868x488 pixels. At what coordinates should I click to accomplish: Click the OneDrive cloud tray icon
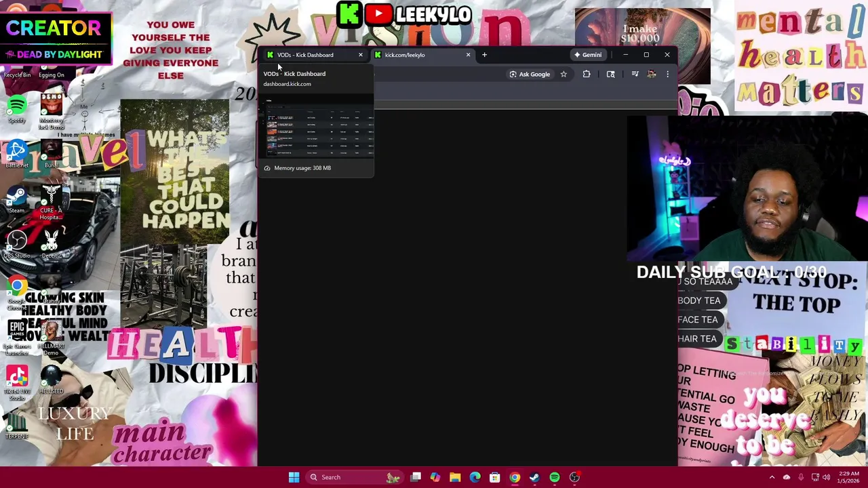pos(787,477)
